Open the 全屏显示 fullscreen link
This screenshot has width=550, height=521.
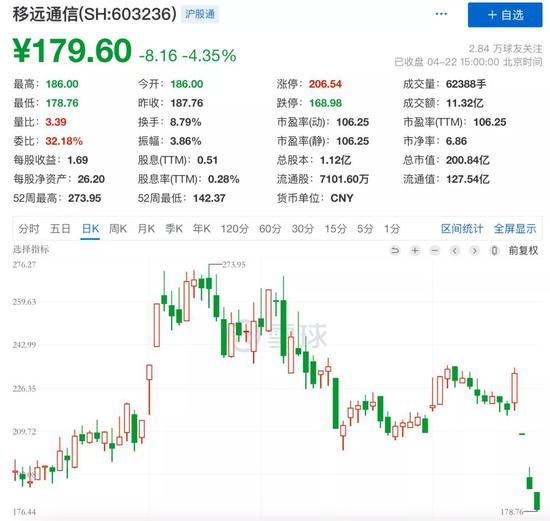coord(515,229)
